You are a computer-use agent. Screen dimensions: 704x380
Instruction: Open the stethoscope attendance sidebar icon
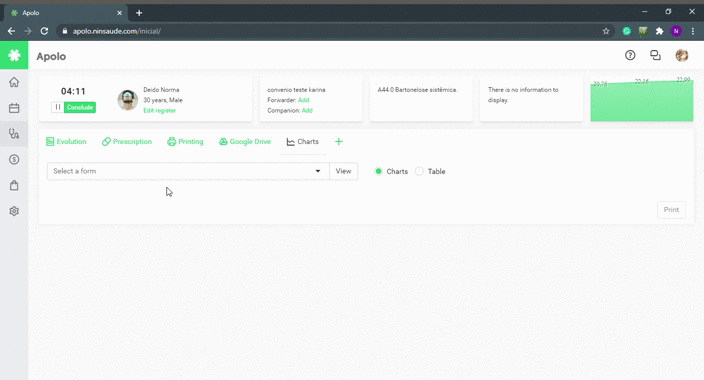point(14,134)
